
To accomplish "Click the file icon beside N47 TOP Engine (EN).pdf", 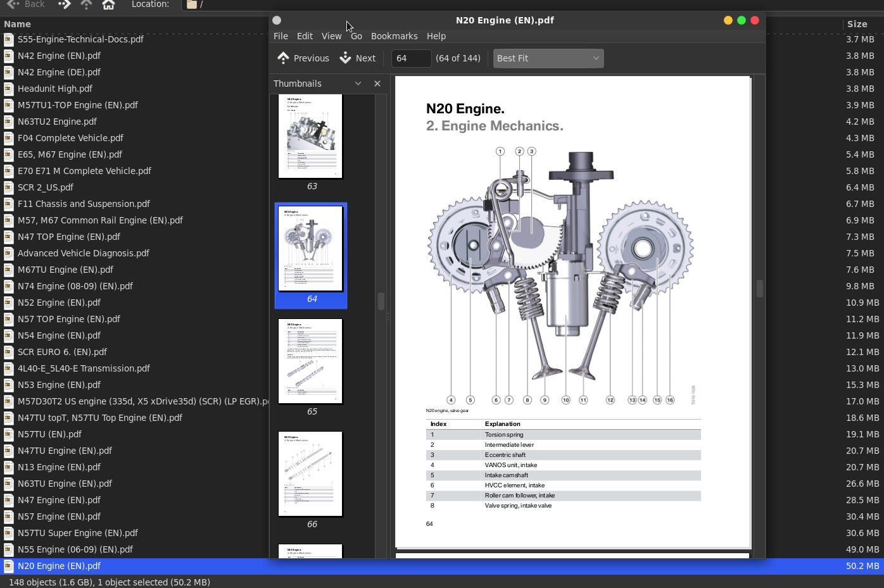I will point(9,237).
